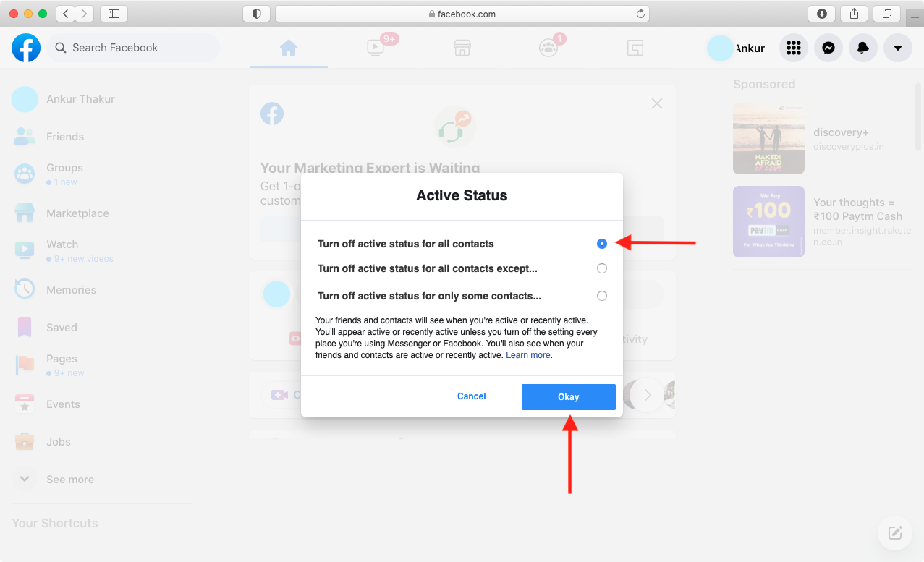
Task: Open the Messenger icon
Action: pos(828,48)
